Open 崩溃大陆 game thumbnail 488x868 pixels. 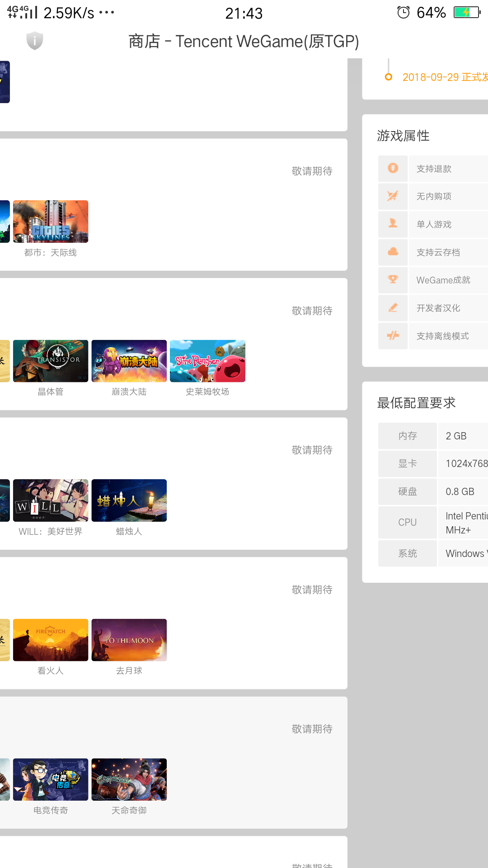tap(129, 361)
